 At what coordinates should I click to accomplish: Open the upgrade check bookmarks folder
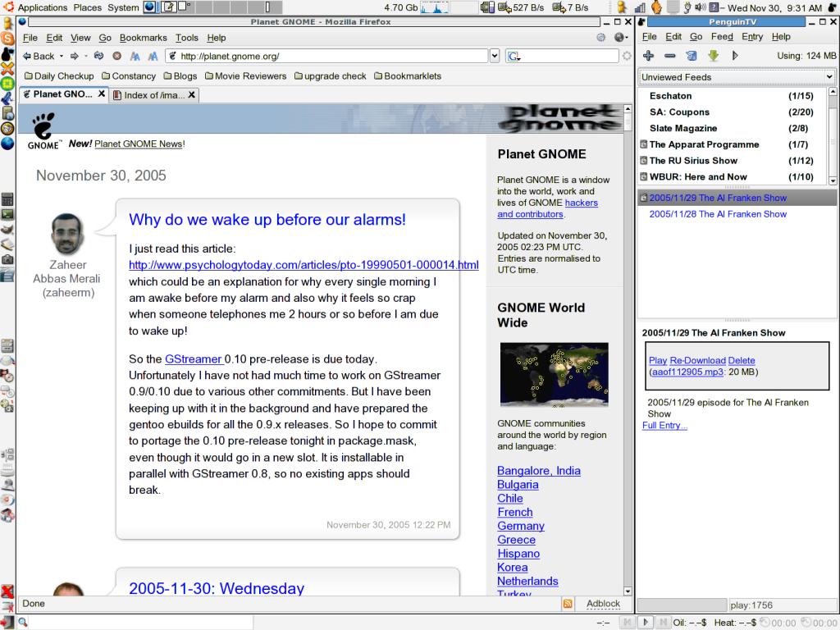point(331,76)
